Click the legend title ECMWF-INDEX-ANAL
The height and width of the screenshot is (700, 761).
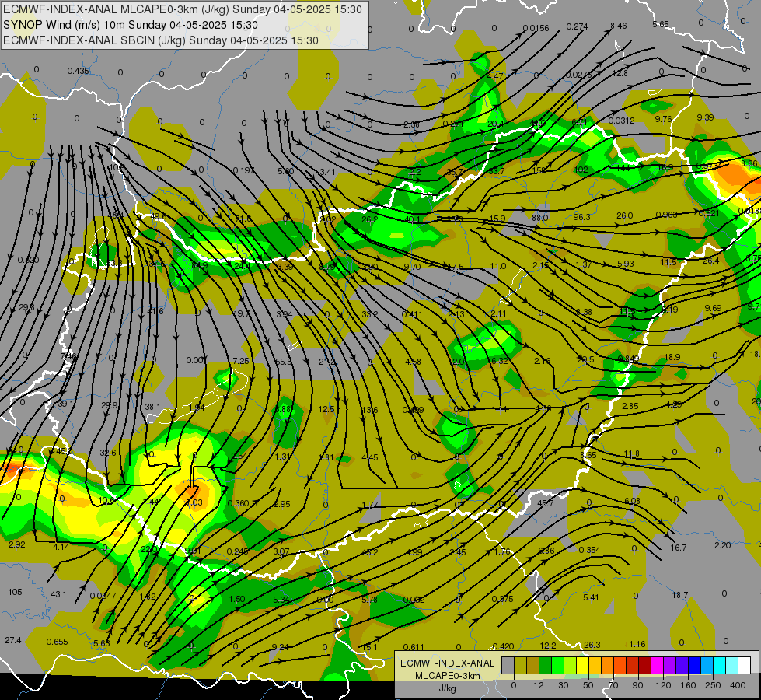[x=448, y=663]
